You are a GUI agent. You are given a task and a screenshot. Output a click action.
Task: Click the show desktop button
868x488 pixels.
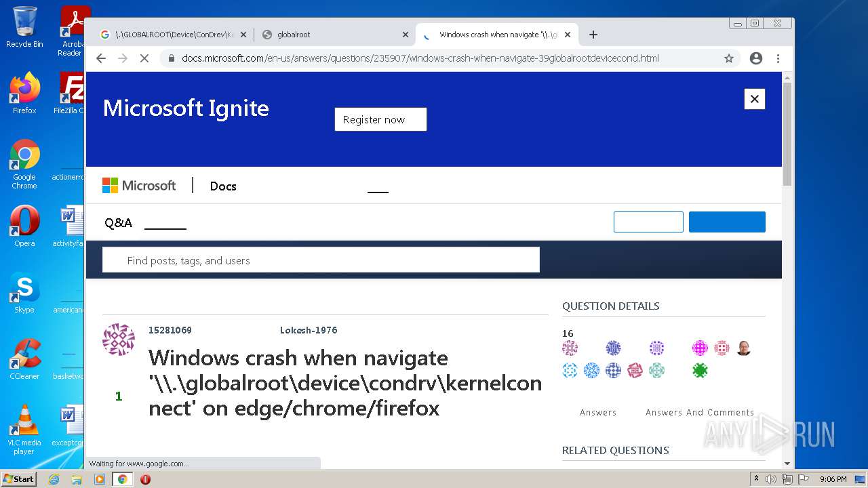click(x=861, y=479)
